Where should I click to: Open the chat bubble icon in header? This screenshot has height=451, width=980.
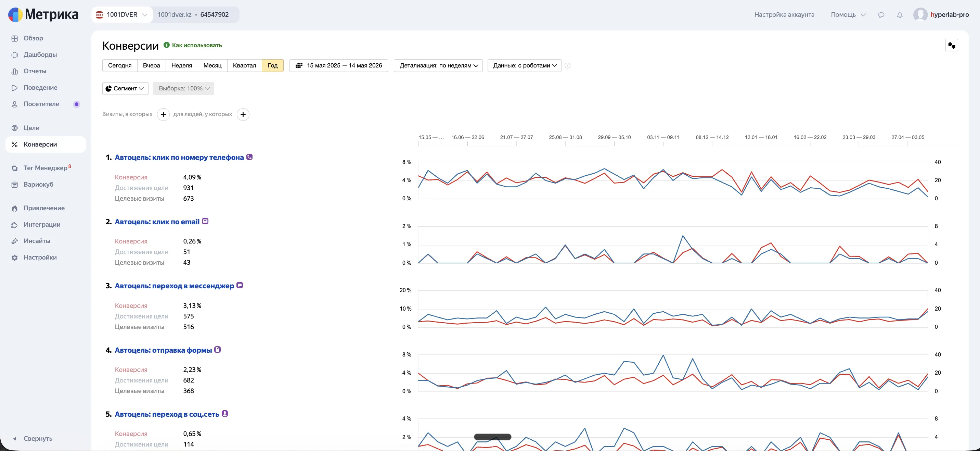tap(881, 15)
